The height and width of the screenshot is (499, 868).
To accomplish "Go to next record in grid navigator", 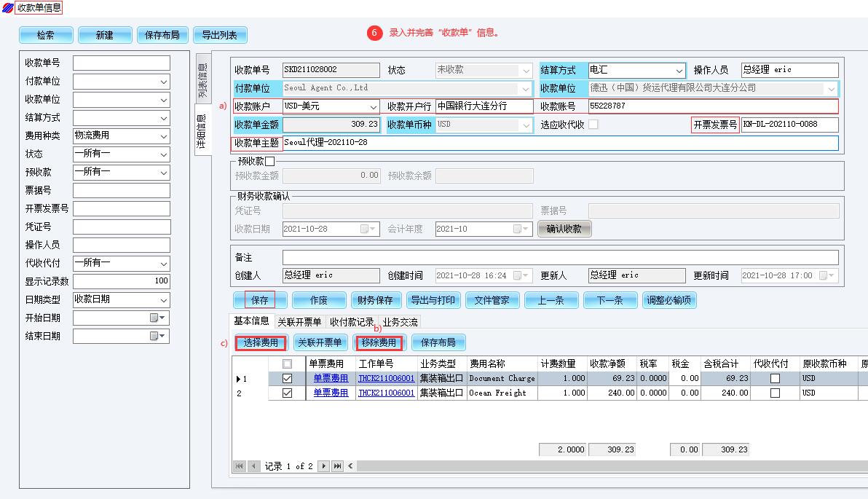I will tap(324, 466).
